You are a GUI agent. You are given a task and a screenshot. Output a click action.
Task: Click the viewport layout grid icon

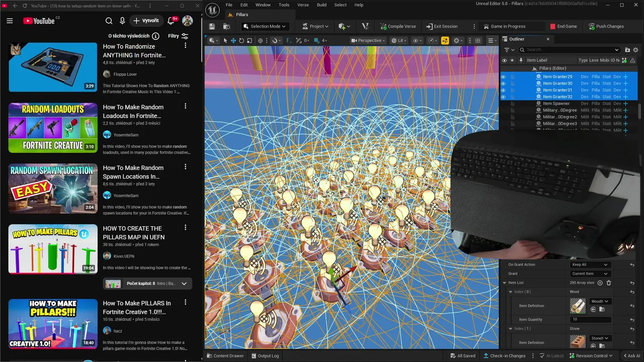tap(477, 40)
